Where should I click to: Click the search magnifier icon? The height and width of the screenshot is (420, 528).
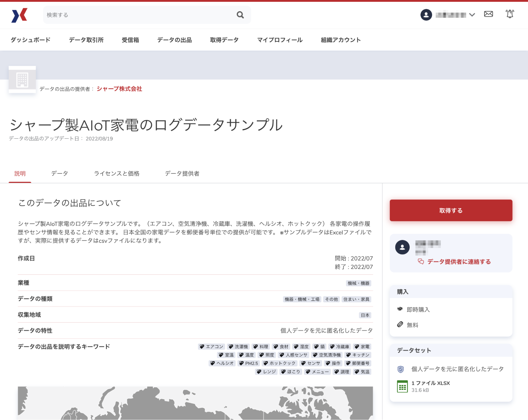240,15
